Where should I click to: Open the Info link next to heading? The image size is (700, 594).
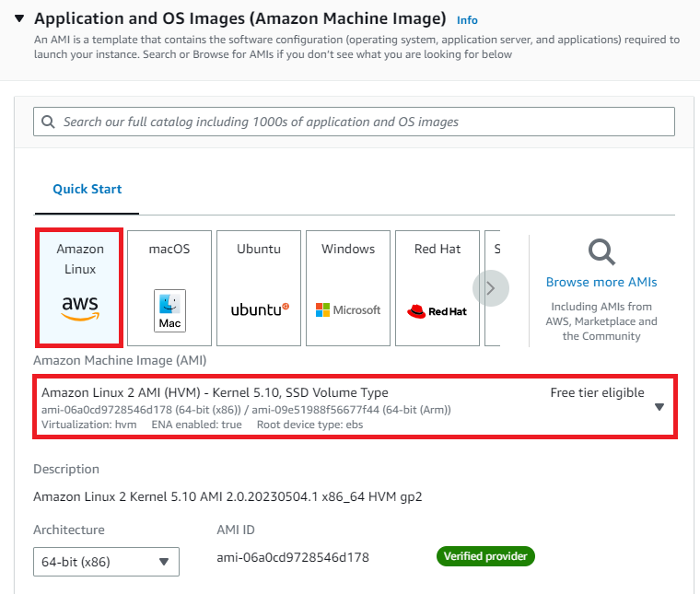tap(467, 20)
